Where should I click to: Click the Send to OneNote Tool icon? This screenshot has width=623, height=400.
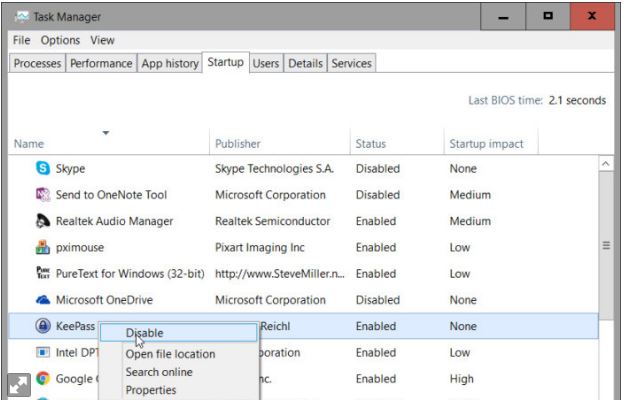coord(43,195)
